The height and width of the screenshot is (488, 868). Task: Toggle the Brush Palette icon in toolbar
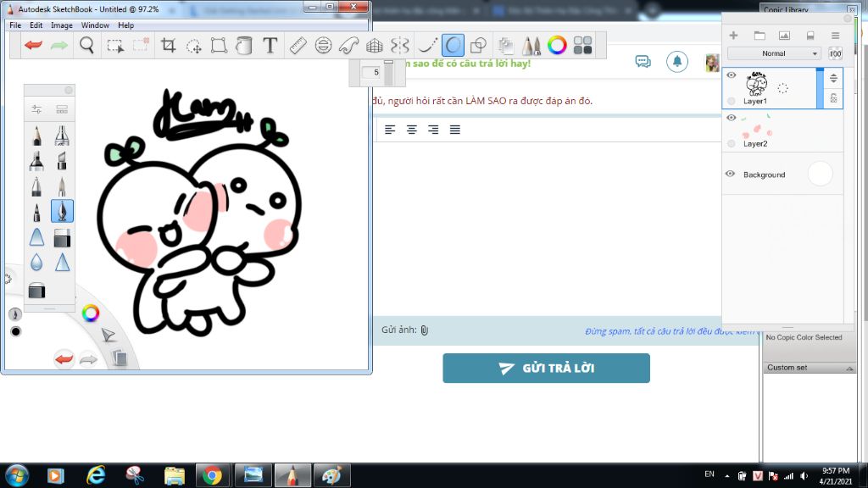(x=531, y=46)
